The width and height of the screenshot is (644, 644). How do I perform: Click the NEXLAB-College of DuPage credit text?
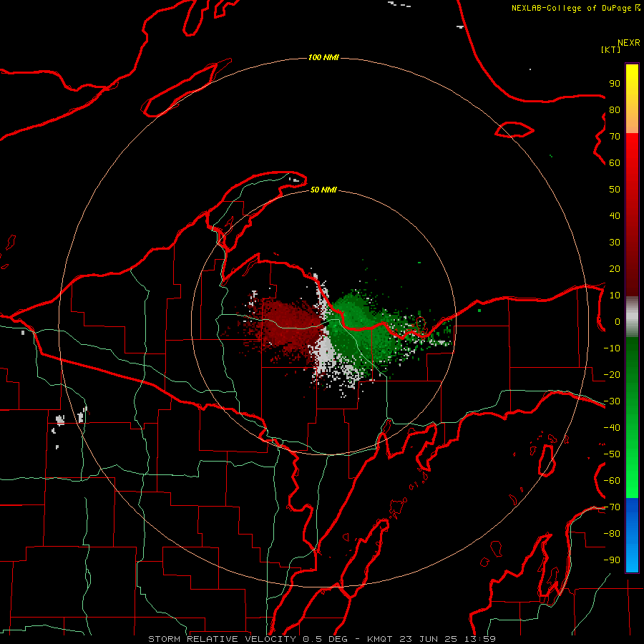[x=576, y=8]
